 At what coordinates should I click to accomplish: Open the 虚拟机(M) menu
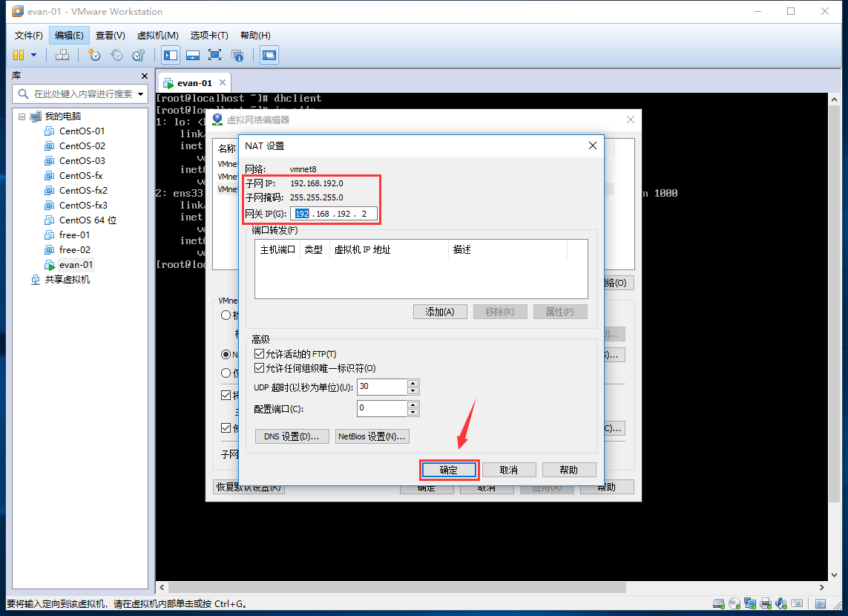click(157, 36)
